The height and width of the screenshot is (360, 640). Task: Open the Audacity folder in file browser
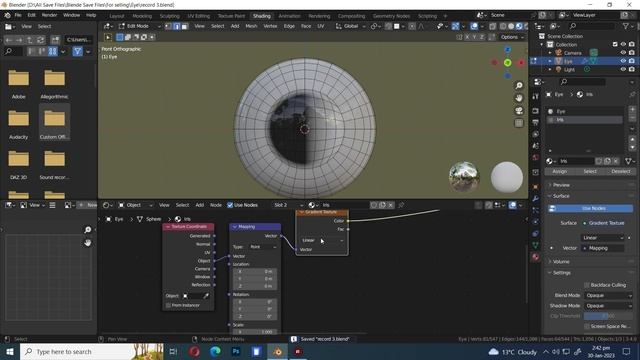click(18, 124)
